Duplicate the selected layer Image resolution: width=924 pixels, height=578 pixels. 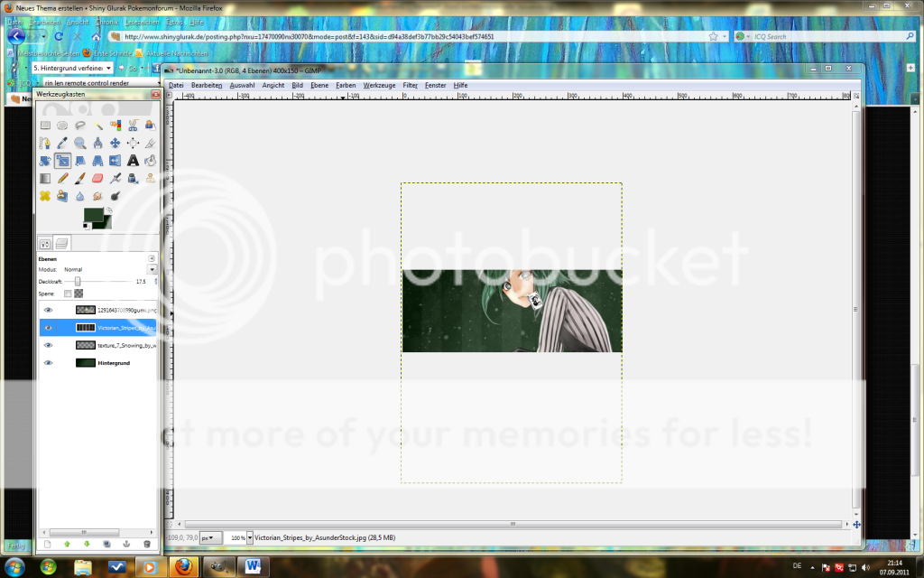click(106, 544)
